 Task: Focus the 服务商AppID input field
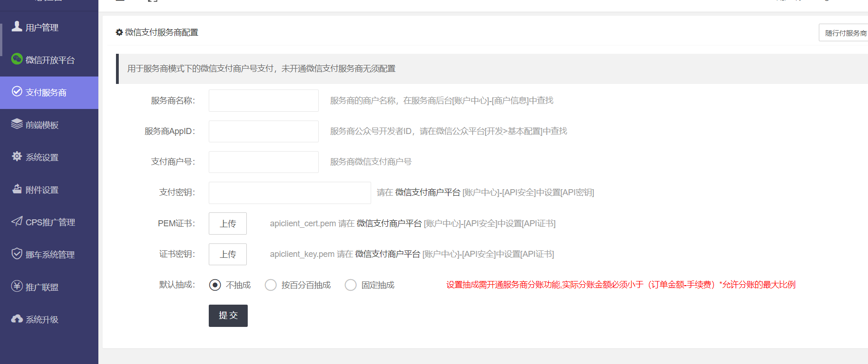tap(264, 131)
